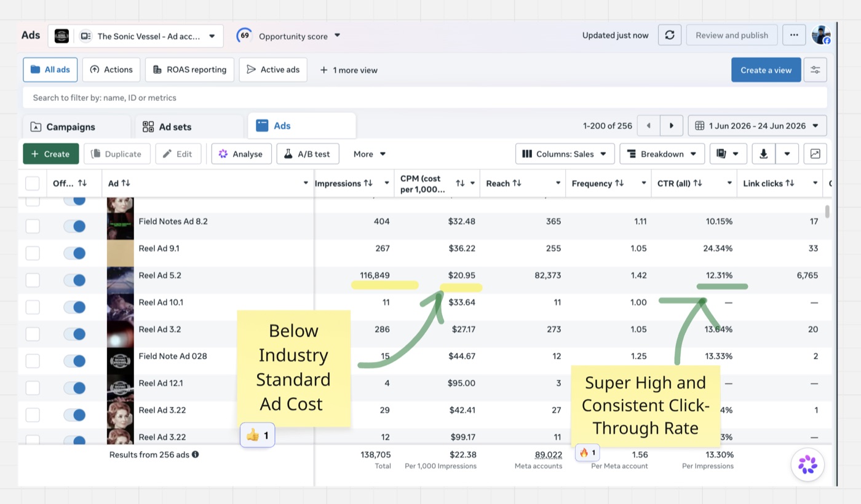Screen dimensions: 861x504
Task: Open Reel Ad 5.2 thumbnail
Action: pos(120,280)
